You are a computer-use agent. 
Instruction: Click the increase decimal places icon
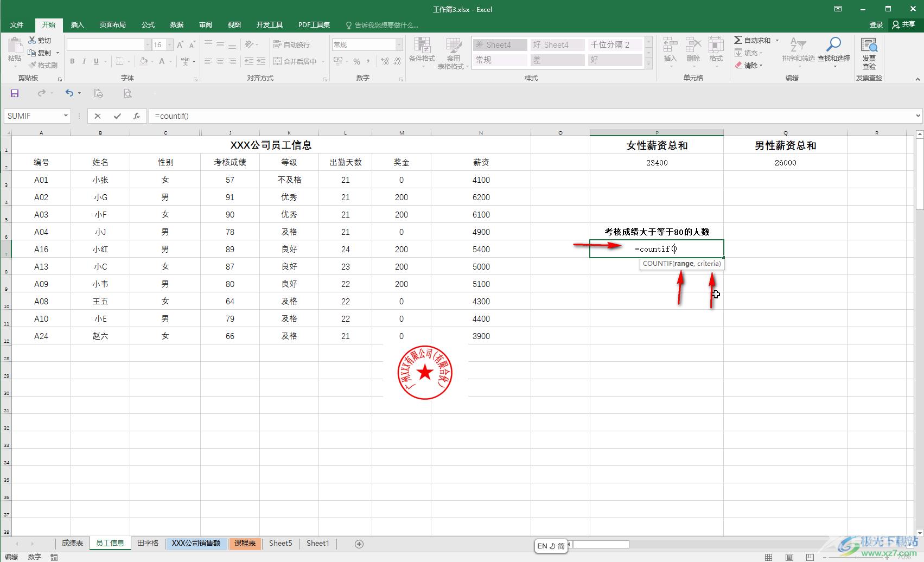[385, 61]
